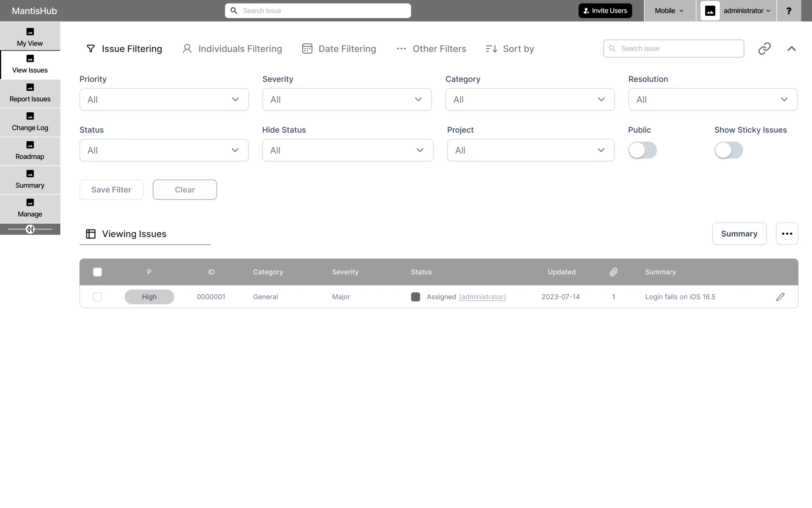Edit issue 0000001 with pencil icon

pos(780,297)
